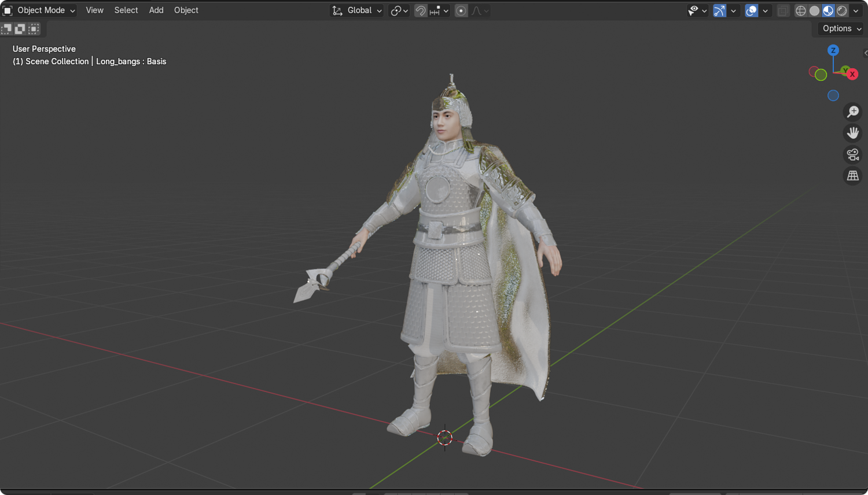Click the 3D cursor at the origin

point(444,438)
